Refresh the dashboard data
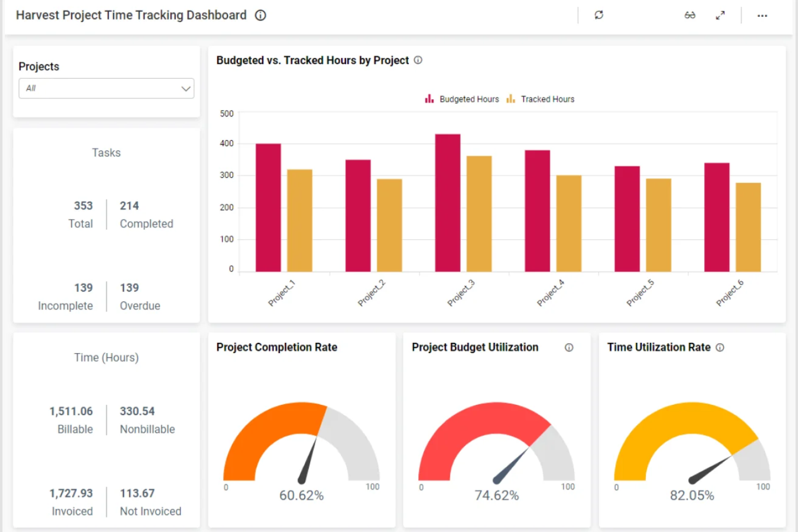The width and height of the screenshot is (798, 532). click(599, 15)
